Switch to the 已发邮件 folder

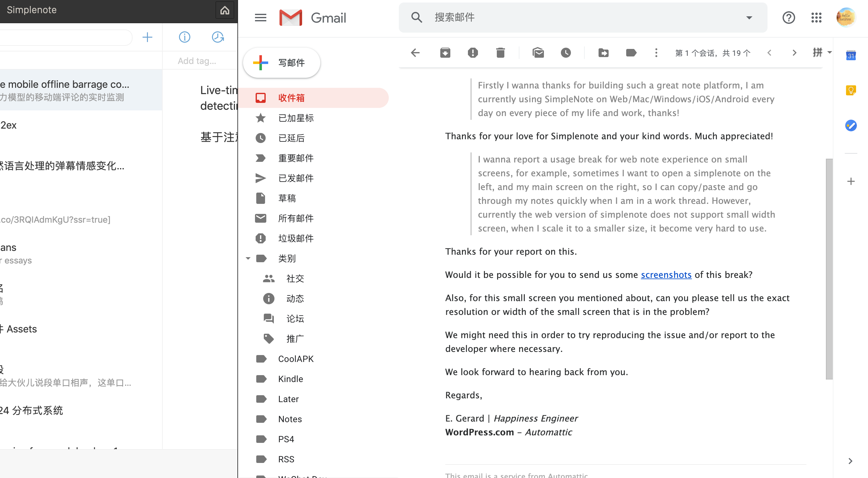coord(296,178)
